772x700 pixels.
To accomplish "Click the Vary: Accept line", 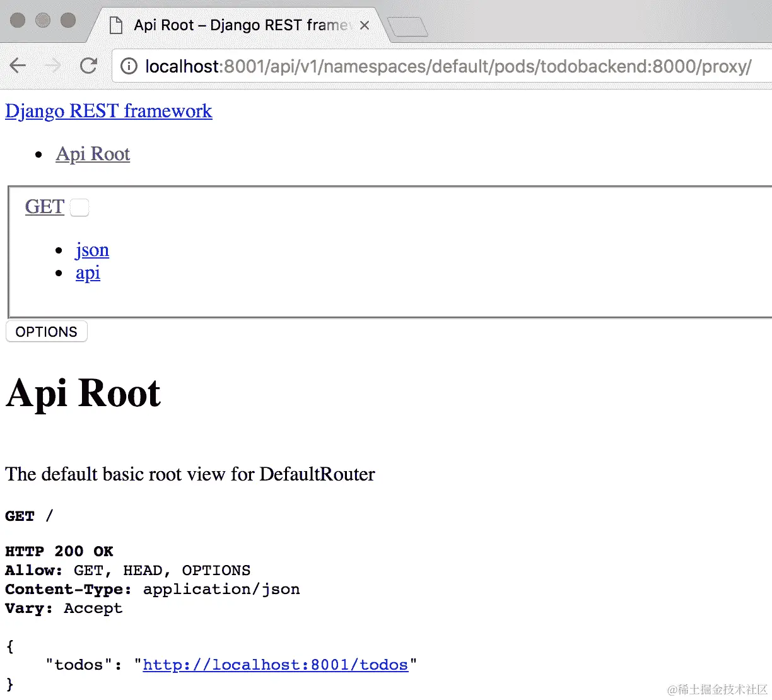I will [64, 608].
